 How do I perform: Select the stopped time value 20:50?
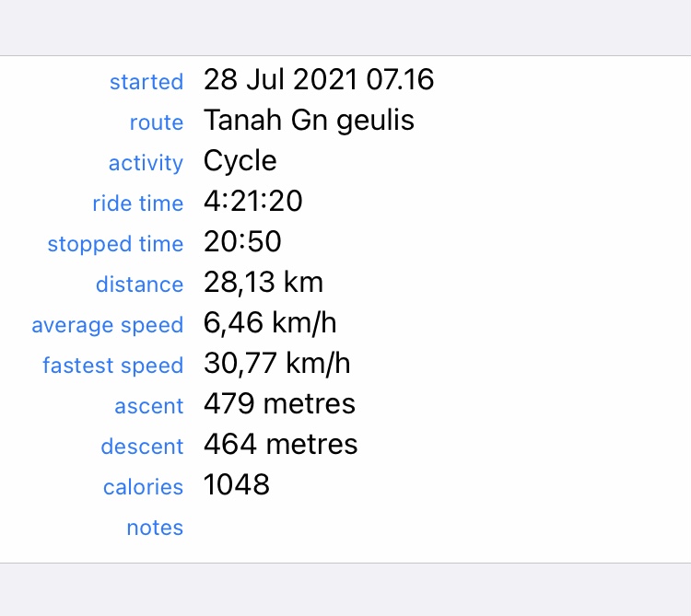242,242
